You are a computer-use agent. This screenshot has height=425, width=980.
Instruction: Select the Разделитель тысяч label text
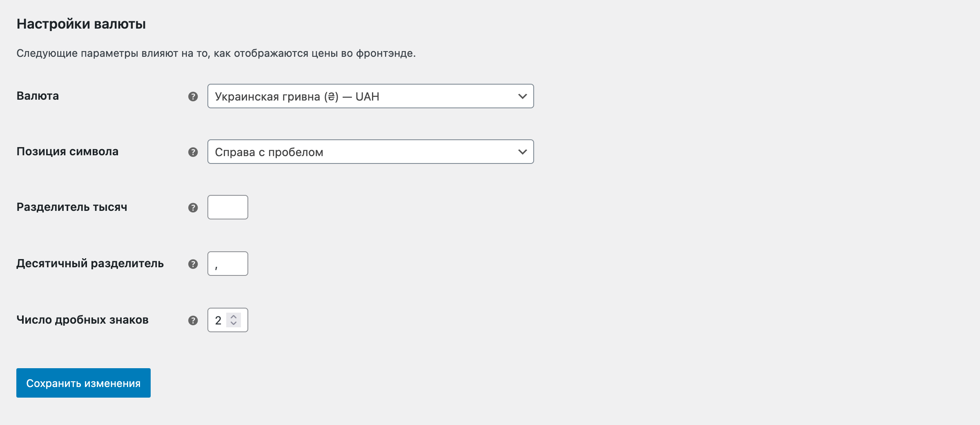72,207
